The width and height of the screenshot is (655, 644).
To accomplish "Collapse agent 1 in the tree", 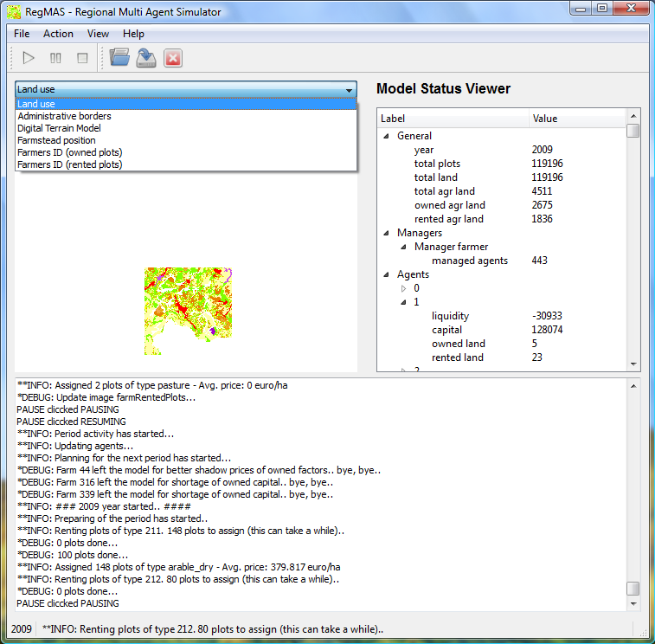I will [x=403, y=302].
